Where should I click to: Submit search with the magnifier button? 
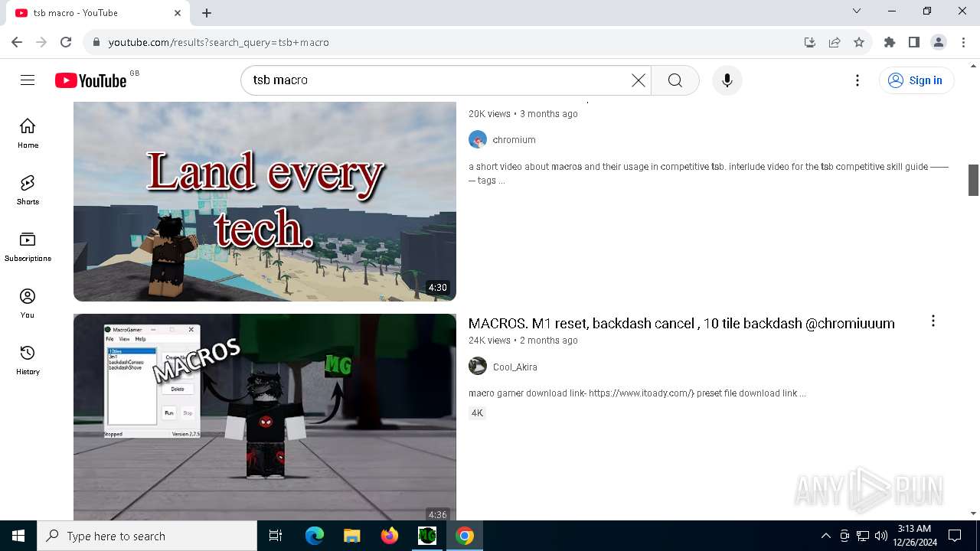tap(675, 80)
